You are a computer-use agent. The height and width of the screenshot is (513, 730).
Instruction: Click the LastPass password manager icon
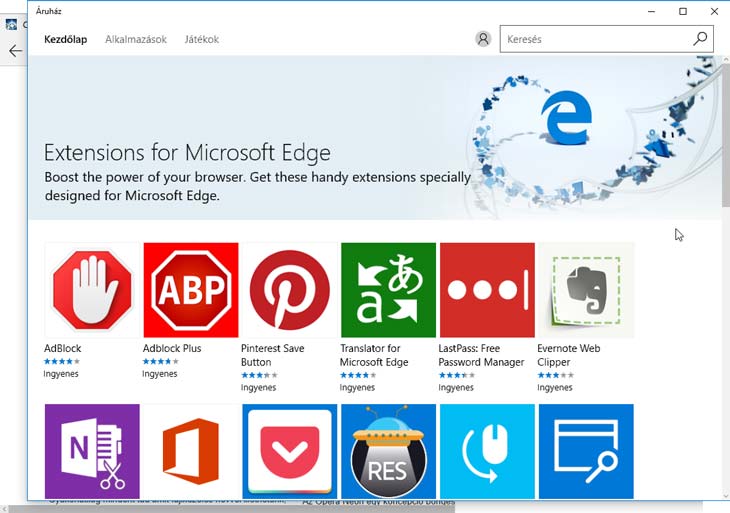pyautogui.click(x=487, y=289)
